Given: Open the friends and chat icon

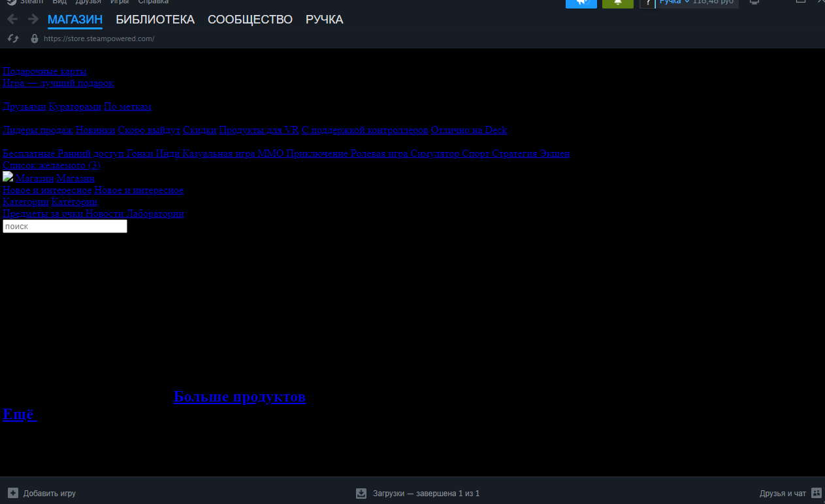Looking at the screenshot, I should coord(817,493).
